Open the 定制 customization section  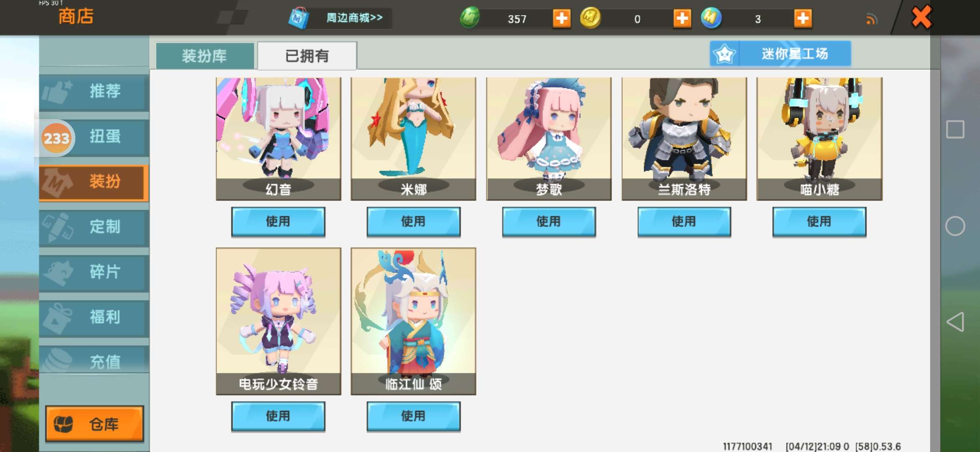click(x=94, y=227)
